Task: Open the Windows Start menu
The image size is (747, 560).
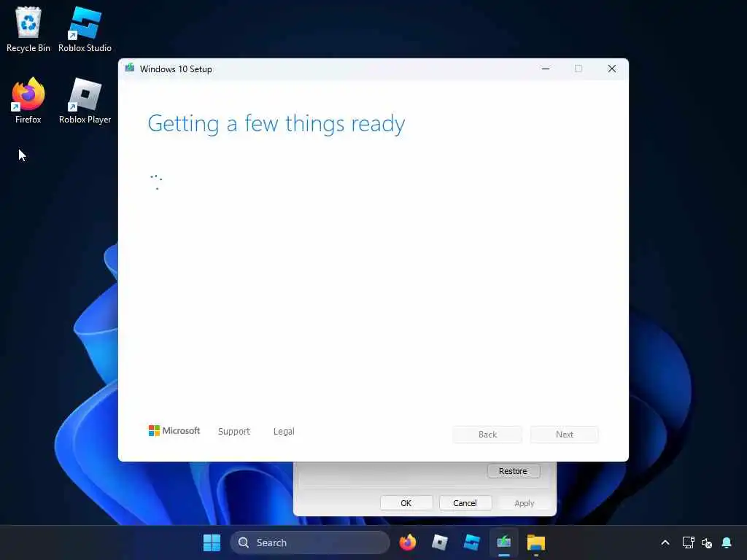Action: click(x=212, y=542)
